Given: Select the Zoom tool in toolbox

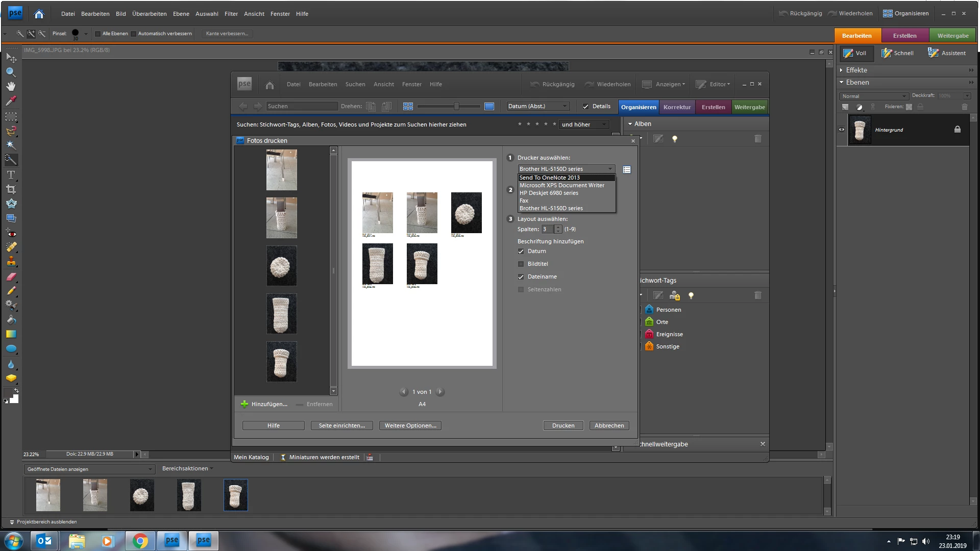Looking at the screenshot, I should [11, 72].
